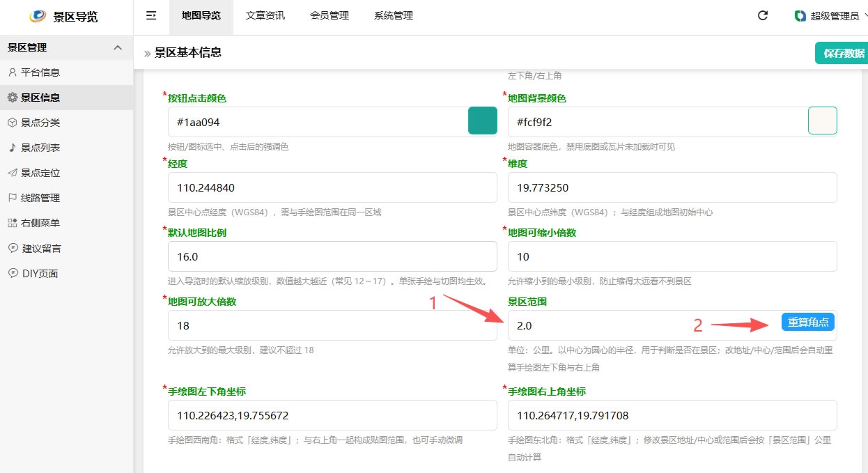The width and height of the screenshot is (868, 473).
Task: Open the 系统管理 tab
Action: [x=394, y=15]
